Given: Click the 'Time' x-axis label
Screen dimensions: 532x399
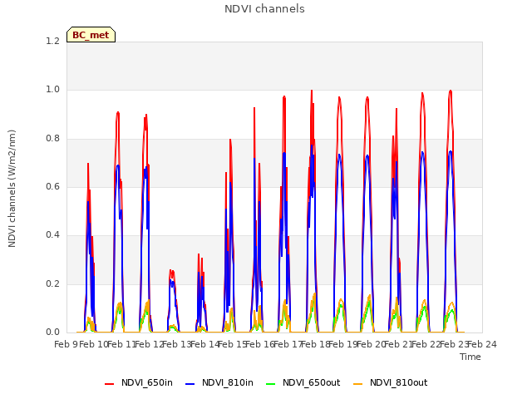Looking at the screenshot, I should click(x=470, y=357).
